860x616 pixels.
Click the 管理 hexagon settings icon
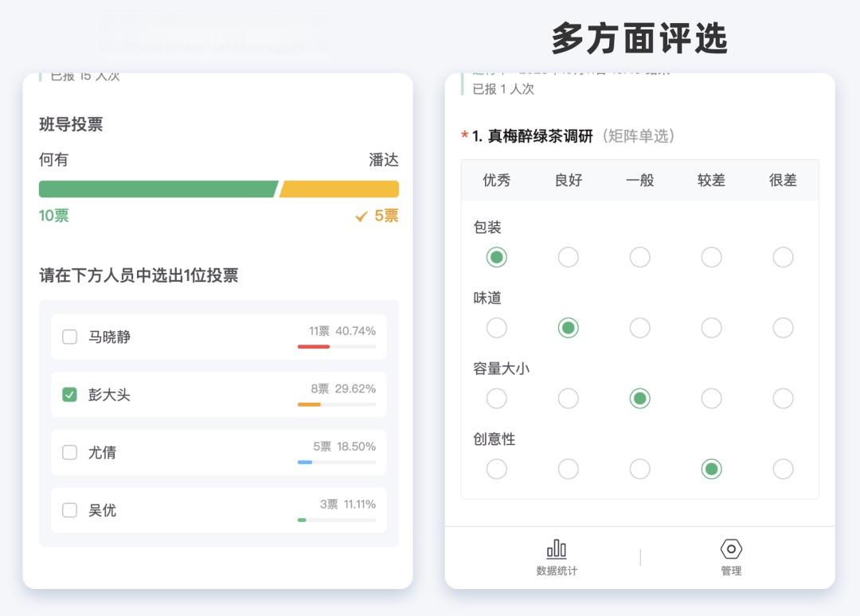(x=731, y=548)
